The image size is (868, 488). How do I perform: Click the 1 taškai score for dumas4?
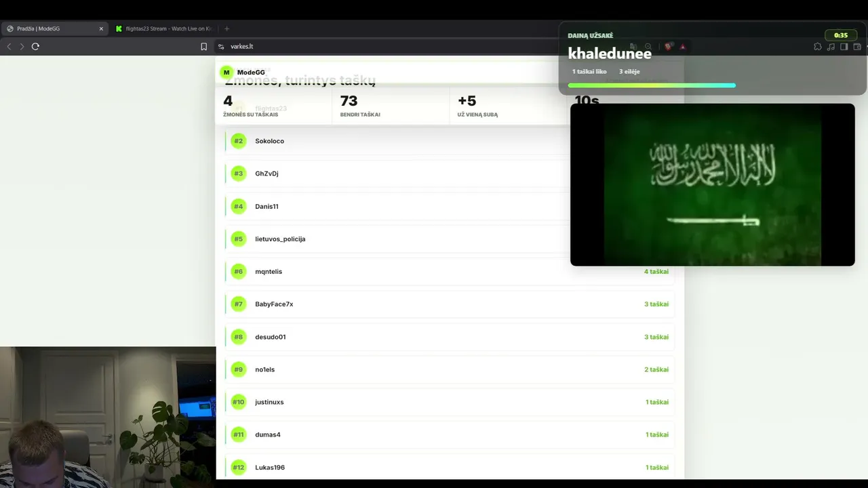(657, 434)
